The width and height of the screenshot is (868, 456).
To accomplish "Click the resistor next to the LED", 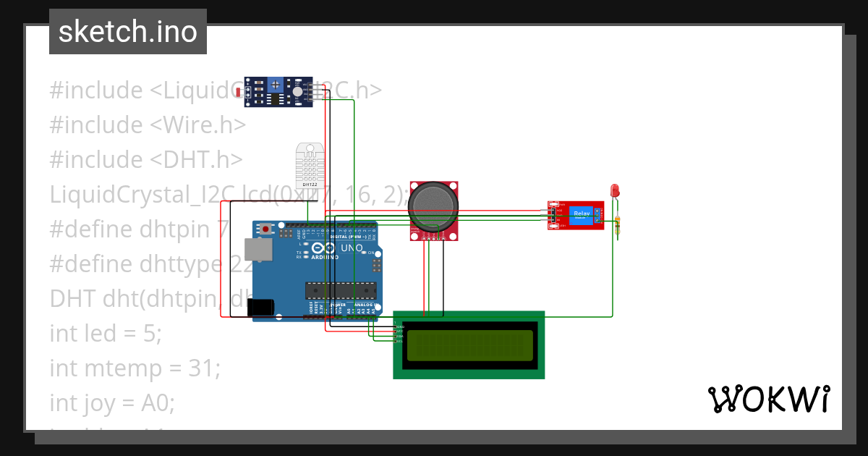I will (617, 224).
